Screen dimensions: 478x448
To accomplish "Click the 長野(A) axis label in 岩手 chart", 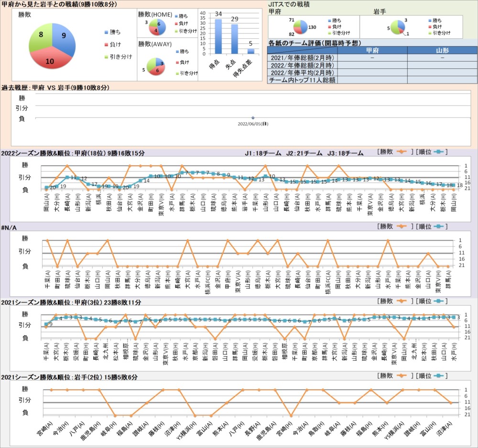I will point(254,428).
